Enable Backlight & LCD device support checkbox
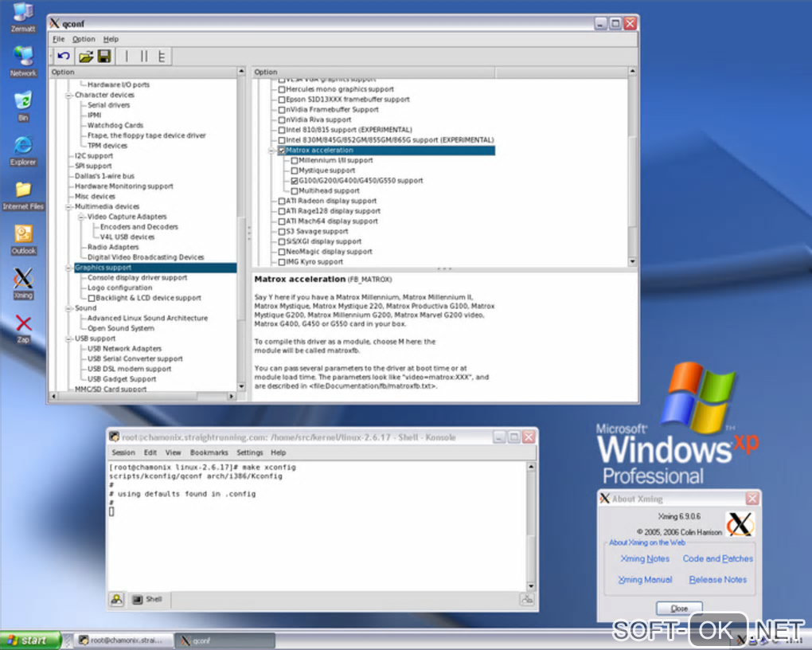The image size is (812, 650). click(x=91, y=298)
